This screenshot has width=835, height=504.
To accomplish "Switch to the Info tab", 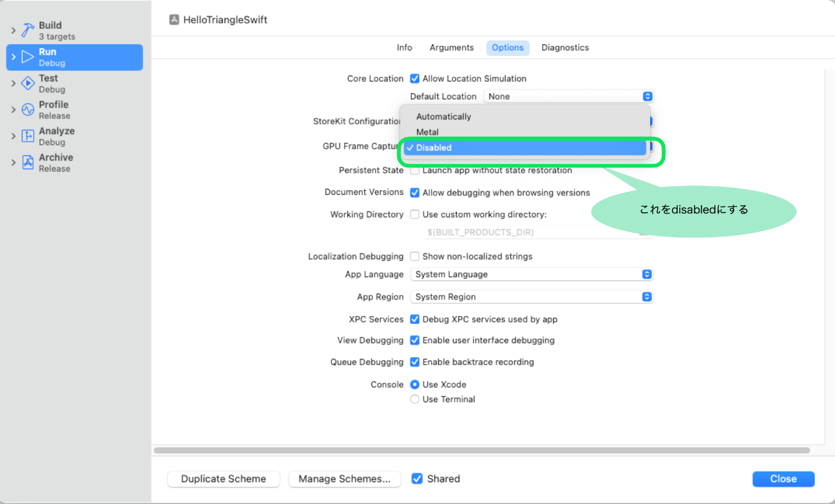I will coord(404,48).
